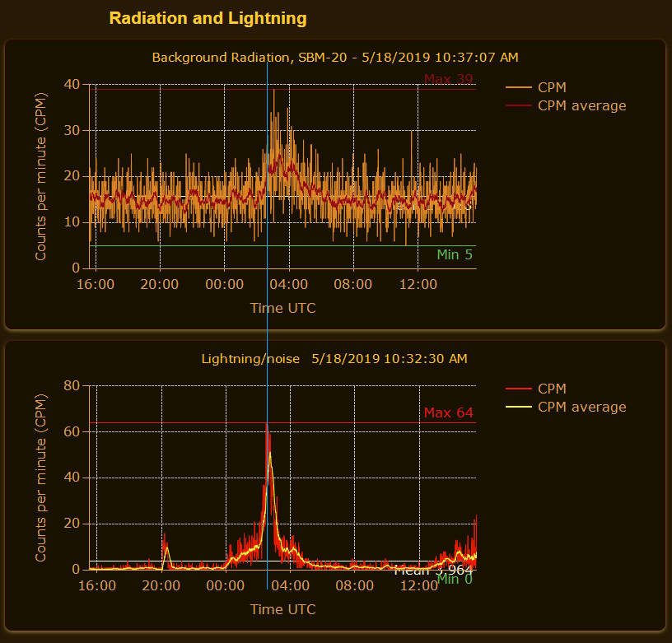
Task: Click the 16:00 tick on Lightning/noise chart
Action: pos(97,585)
